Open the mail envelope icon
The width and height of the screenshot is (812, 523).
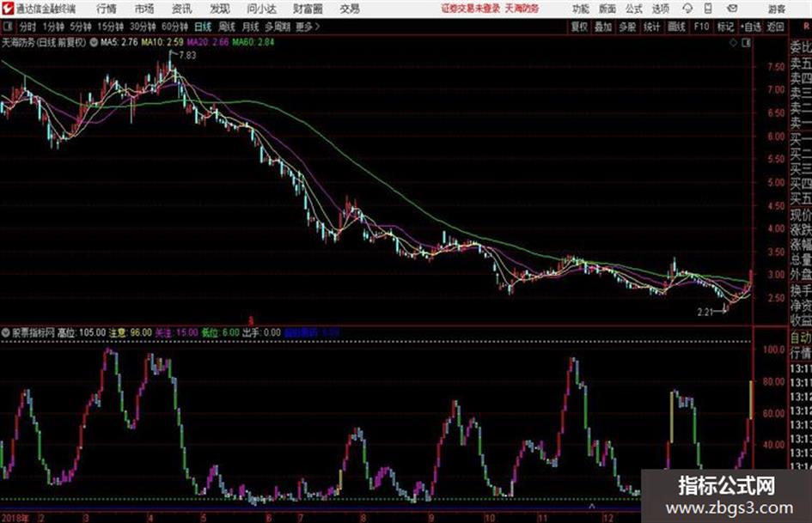(x=732, y=9)
